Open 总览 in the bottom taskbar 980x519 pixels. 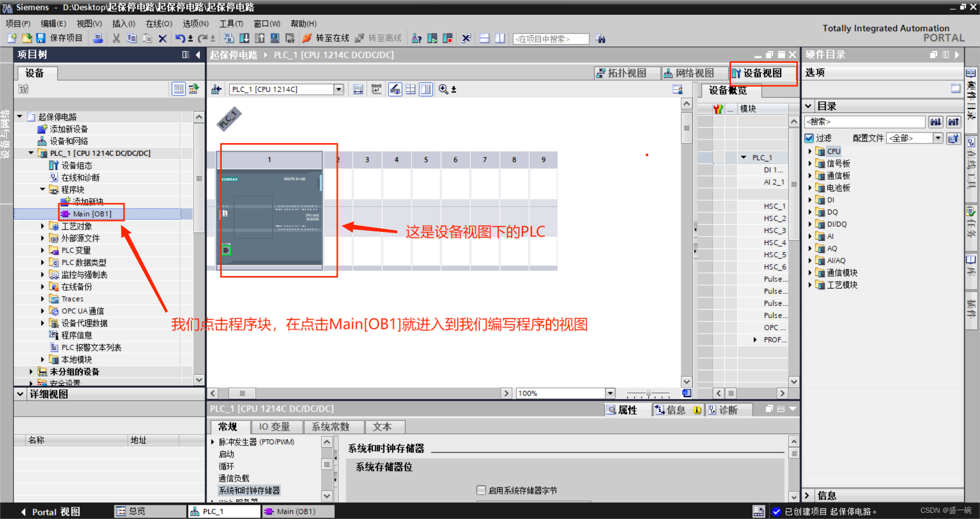150,511
